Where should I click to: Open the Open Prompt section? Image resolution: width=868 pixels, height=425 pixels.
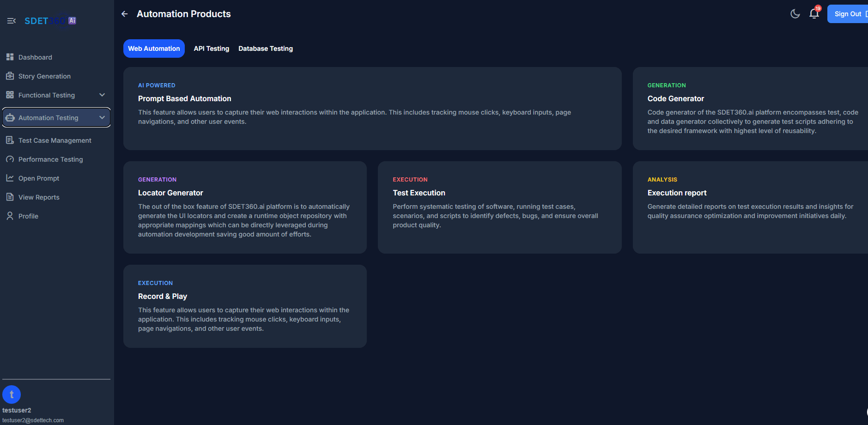(x=38, y=178)
